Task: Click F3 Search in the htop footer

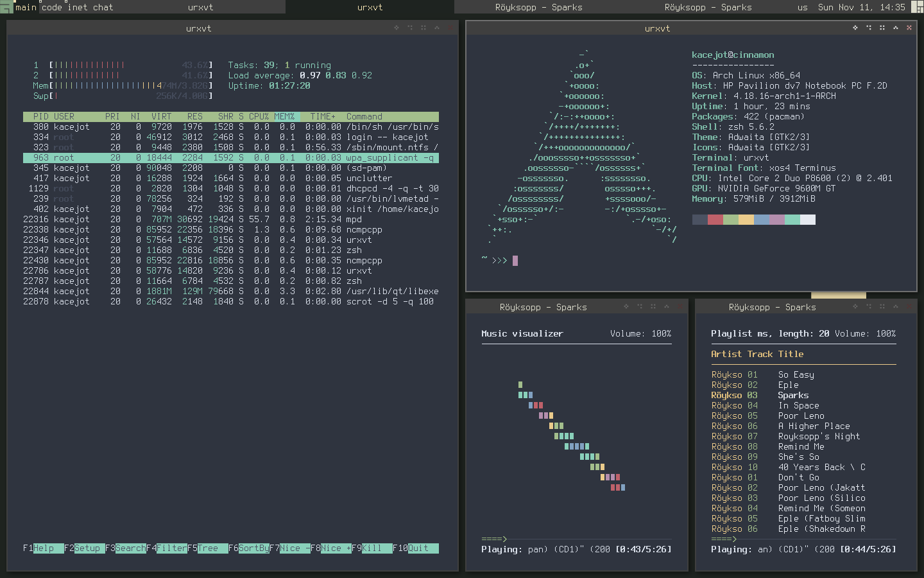Action: tap(126, 548)
